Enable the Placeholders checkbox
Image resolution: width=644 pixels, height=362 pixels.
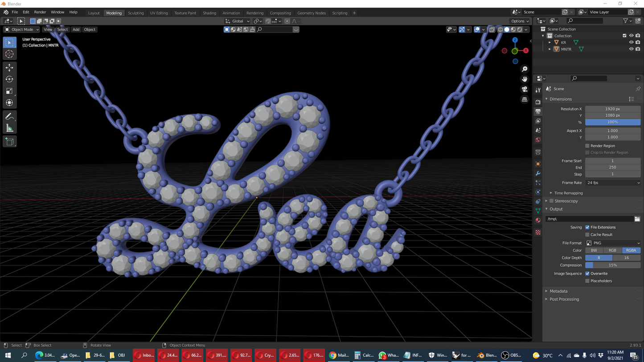587,281
